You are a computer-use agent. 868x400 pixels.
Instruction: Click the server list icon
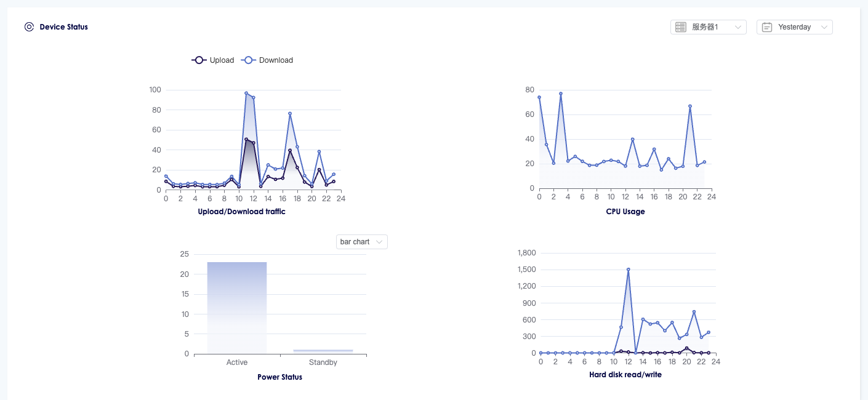(680, 27)
